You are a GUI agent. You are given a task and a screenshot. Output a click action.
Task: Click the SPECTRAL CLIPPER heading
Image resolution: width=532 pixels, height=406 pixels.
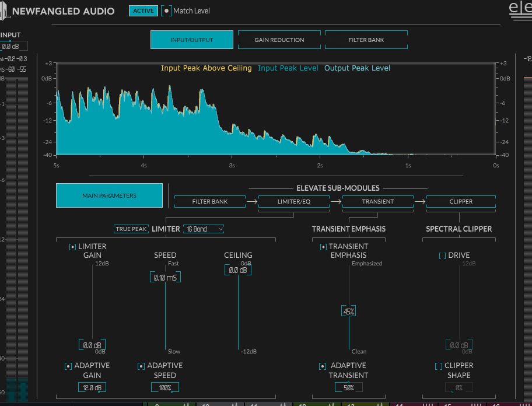(x=459, y=229)
